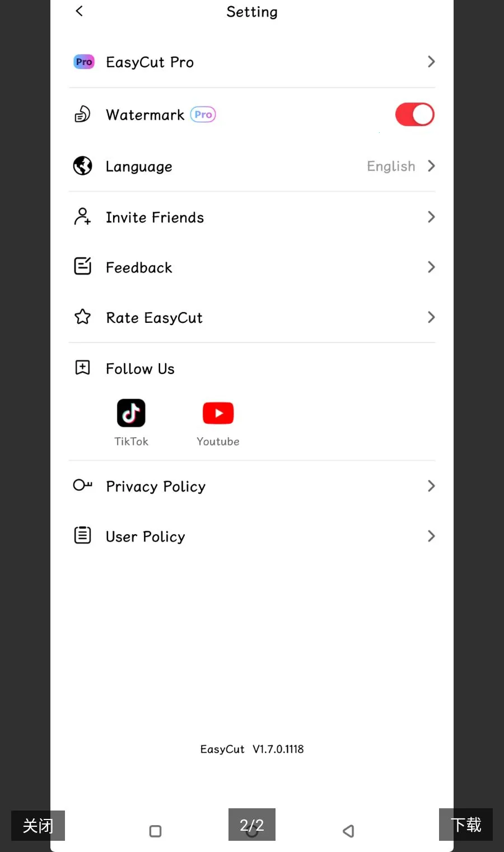Screen dimensions: 504x852
Task: Tap the Android back triangle button
Action: click(x=348, y=831)
